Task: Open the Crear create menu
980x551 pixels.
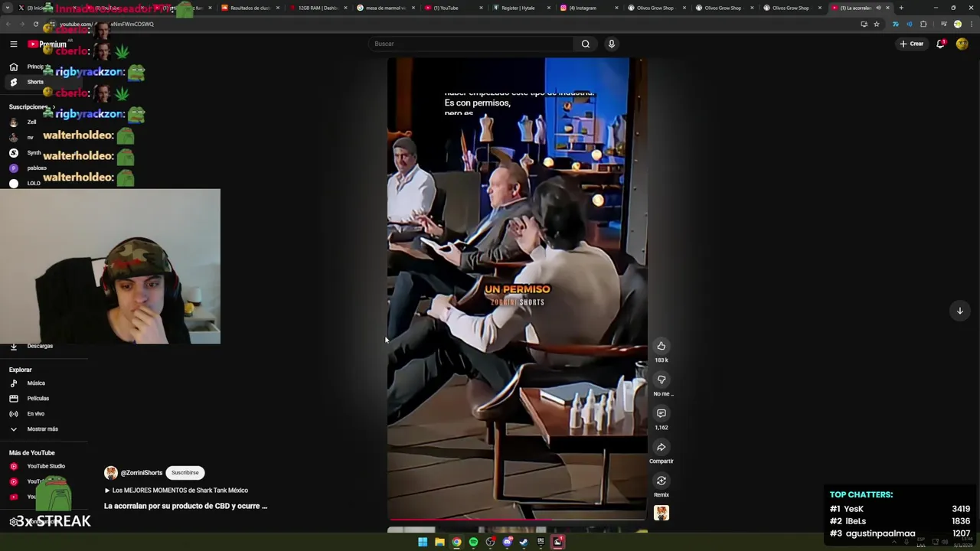Action: click(912, 44)
